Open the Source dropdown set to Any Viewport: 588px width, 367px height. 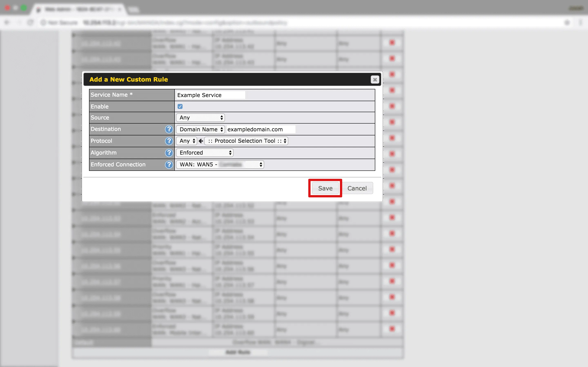tap(200, 118)
